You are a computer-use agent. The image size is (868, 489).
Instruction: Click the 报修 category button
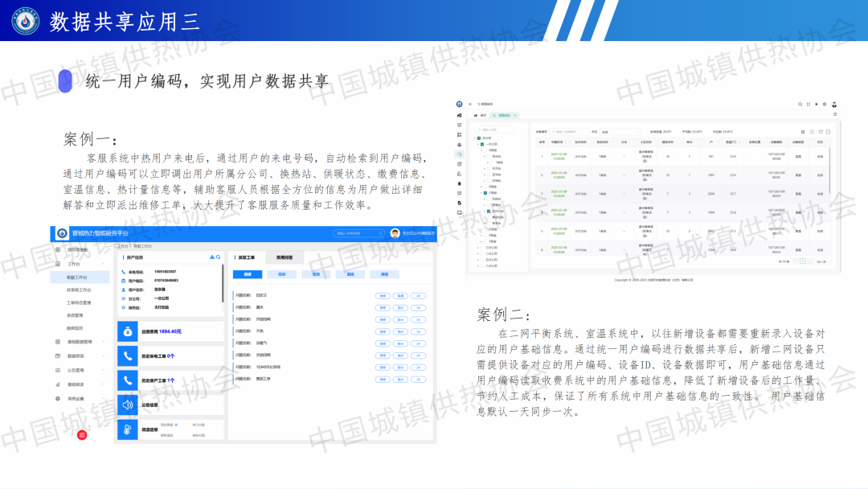pyautogui.click(x=248, y=274)
